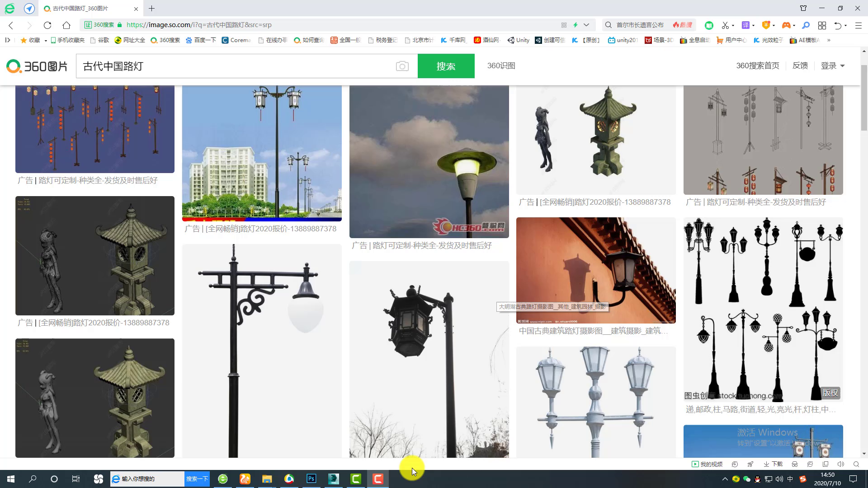Expand the address bar dropdown chevron
The width and height of the screenshot is (868, 488).
coord(586,25)
